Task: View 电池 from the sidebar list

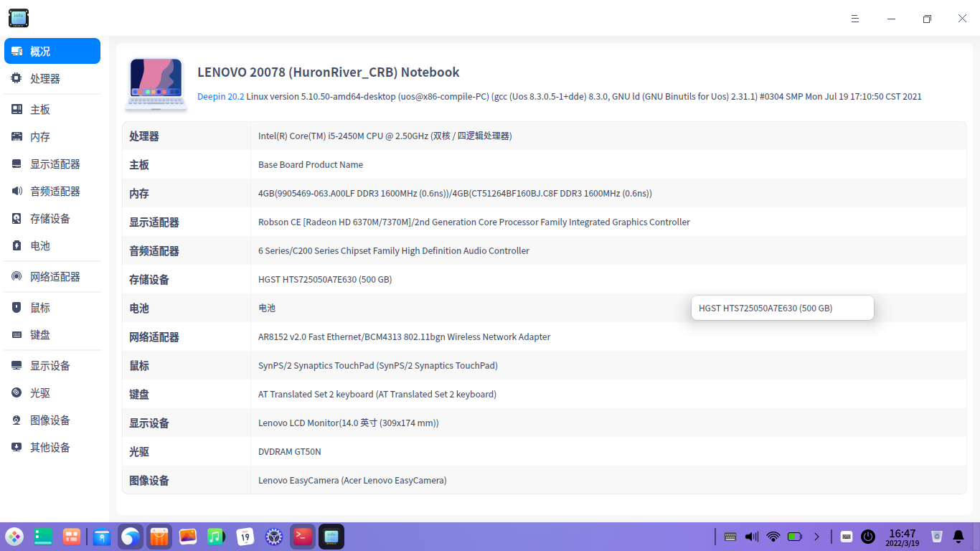Action: point(52,245)
